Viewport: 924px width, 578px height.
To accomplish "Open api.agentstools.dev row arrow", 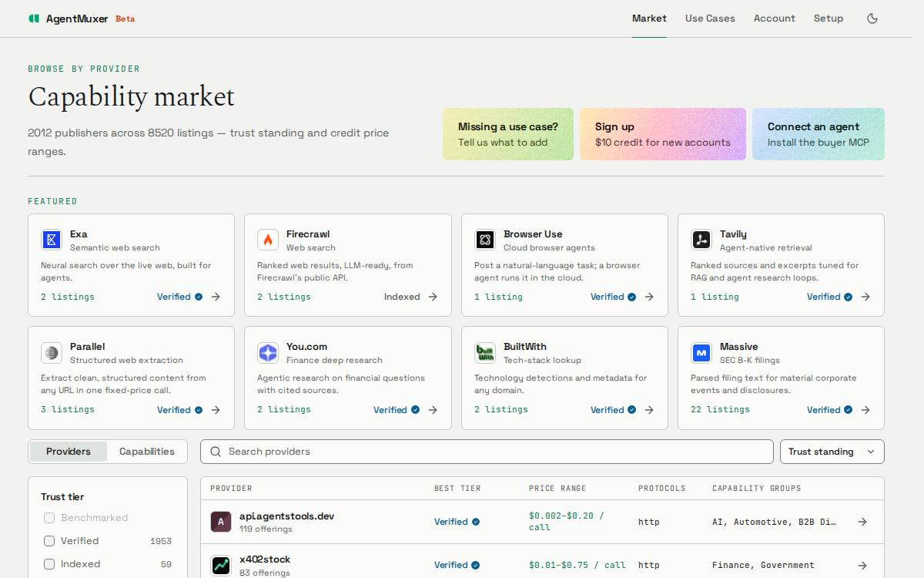I will 862,522.
